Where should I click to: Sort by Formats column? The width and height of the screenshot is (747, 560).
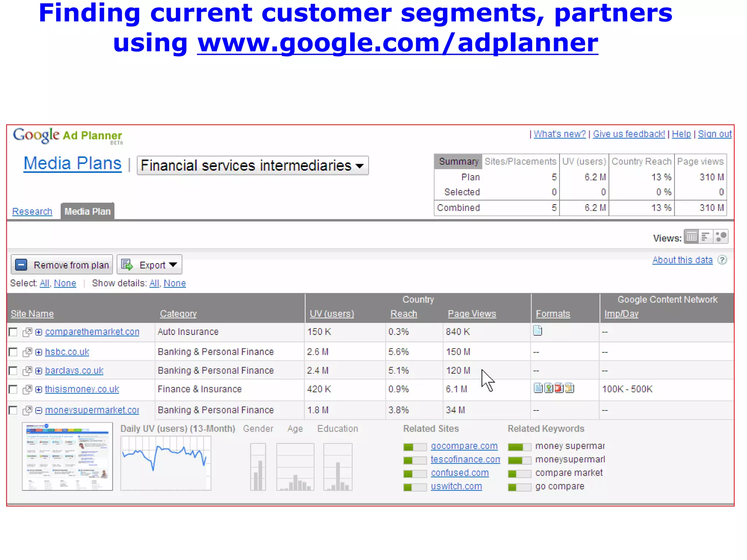[553, 314]
